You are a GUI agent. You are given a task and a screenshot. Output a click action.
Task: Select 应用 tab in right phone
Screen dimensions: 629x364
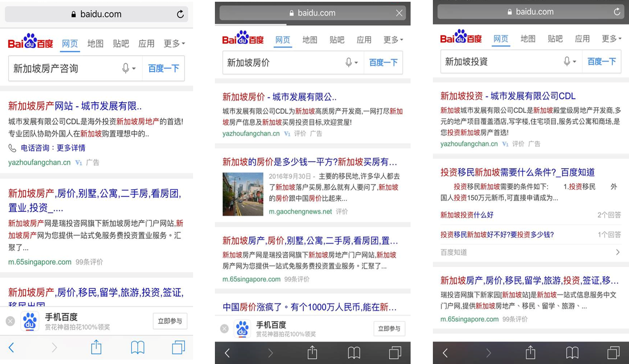pos(582,39)
